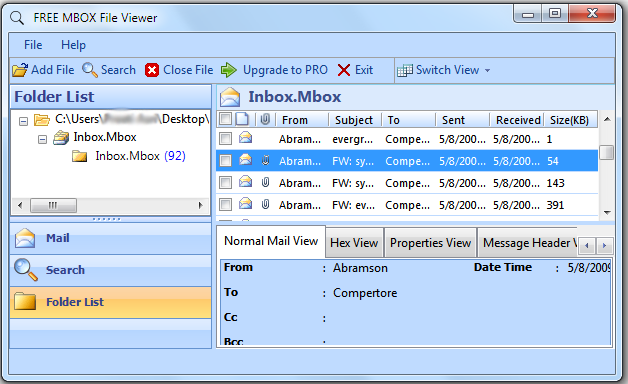The image size is (628, 384).
Task: Click the page icon column header
Action: (x=242, y=119)
